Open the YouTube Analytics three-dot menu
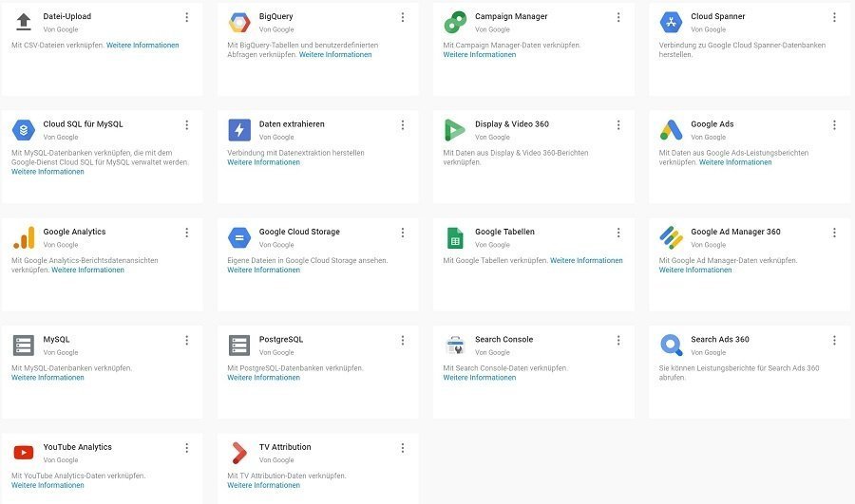This screenshot has height=504, width=855. [186, 448]
